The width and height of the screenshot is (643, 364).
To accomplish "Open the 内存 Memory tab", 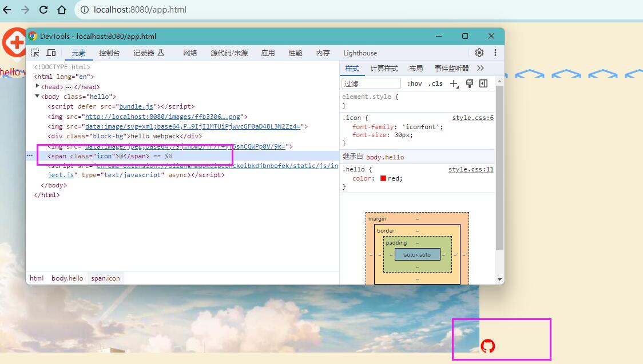I will (x=323, y=53).
